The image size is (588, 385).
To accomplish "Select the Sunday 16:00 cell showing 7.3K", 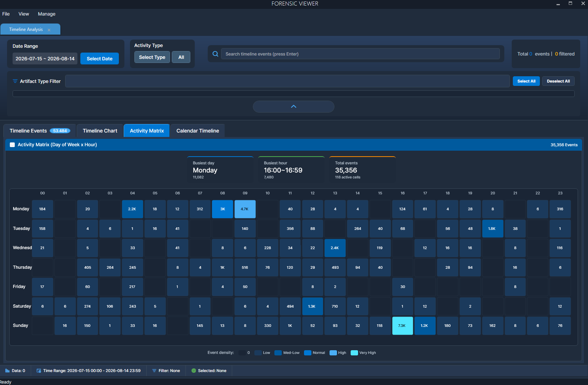I will click(402, 326).
